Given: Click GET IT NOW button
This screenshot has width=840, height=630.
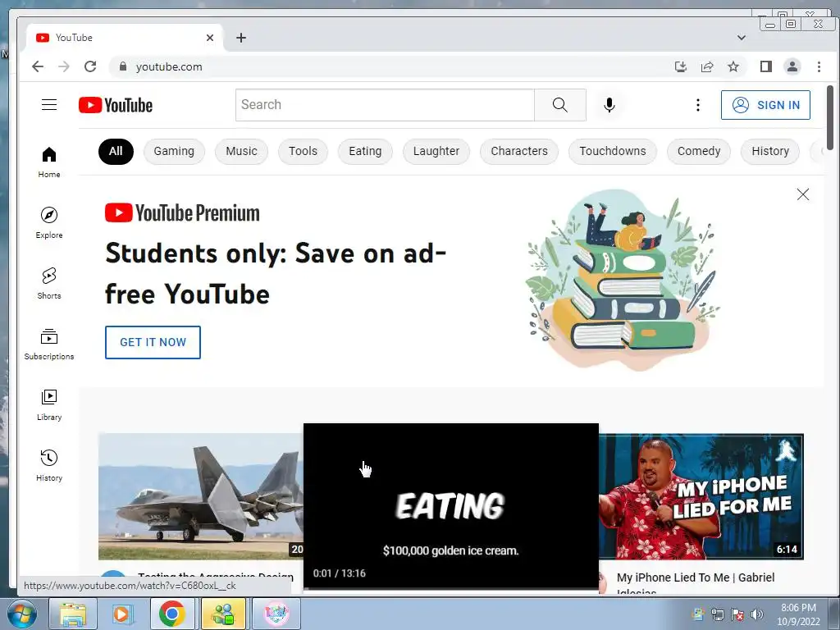Looking at the screenshot, I should coord(153,342).
